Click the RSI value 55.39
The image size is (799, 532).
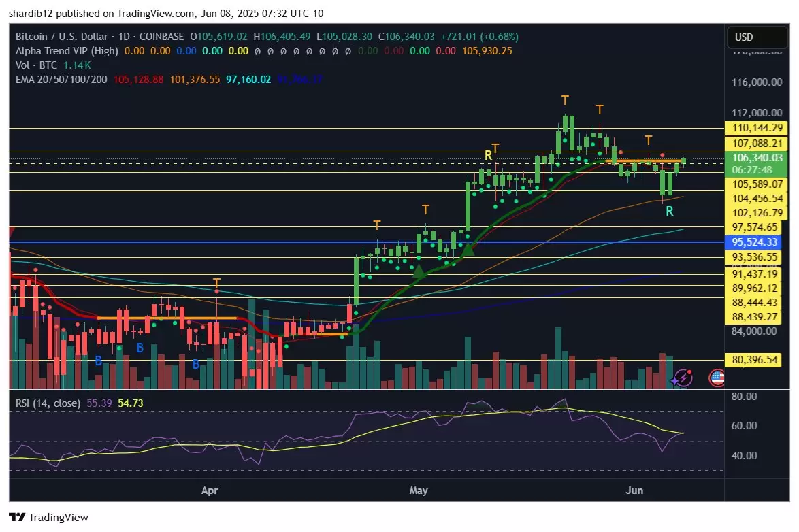(x=99, y=403)
